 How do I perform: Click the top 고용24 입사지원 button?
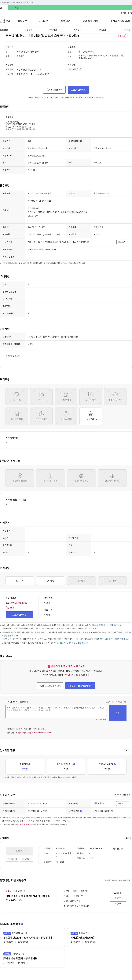tap(78, 90)
